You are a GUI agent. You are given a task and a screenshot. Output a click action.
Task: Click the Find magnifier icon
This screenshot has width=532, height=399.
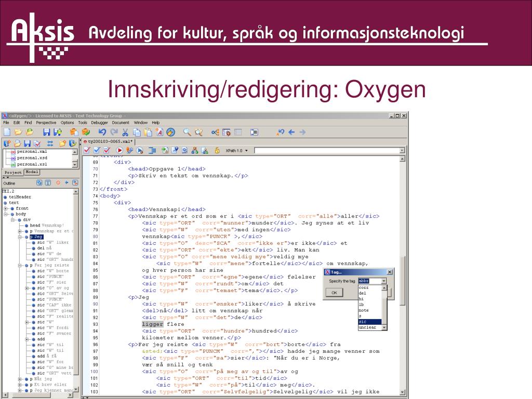(187, 132)
